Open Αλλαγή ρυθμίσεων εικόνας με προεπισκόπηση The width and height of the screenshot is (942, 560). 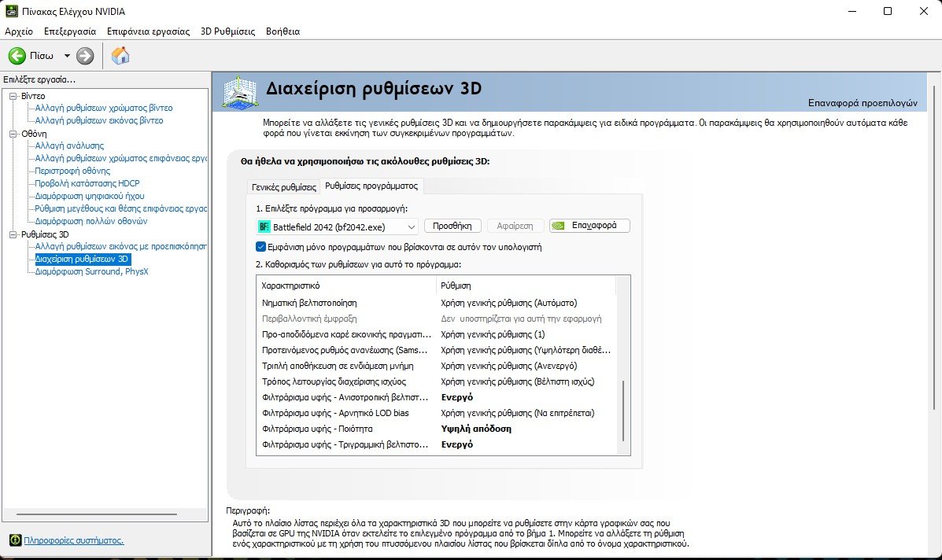(120, 247)
